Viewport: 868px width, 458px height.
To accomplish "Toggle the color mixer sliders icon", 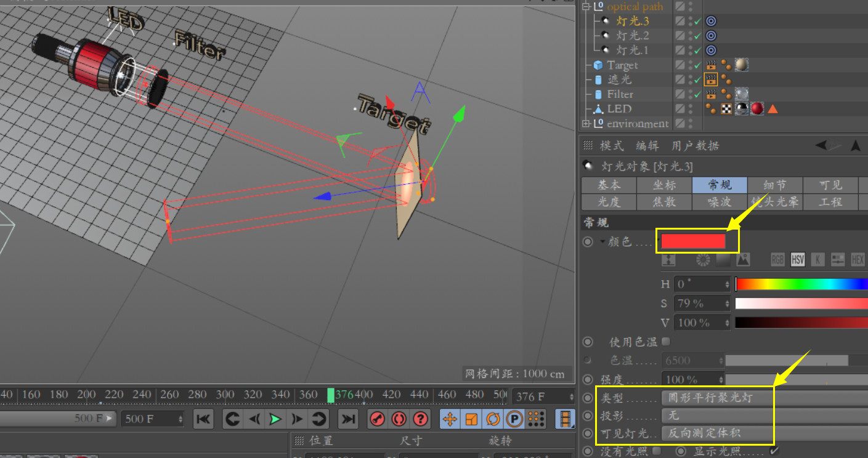I will 837,260.
